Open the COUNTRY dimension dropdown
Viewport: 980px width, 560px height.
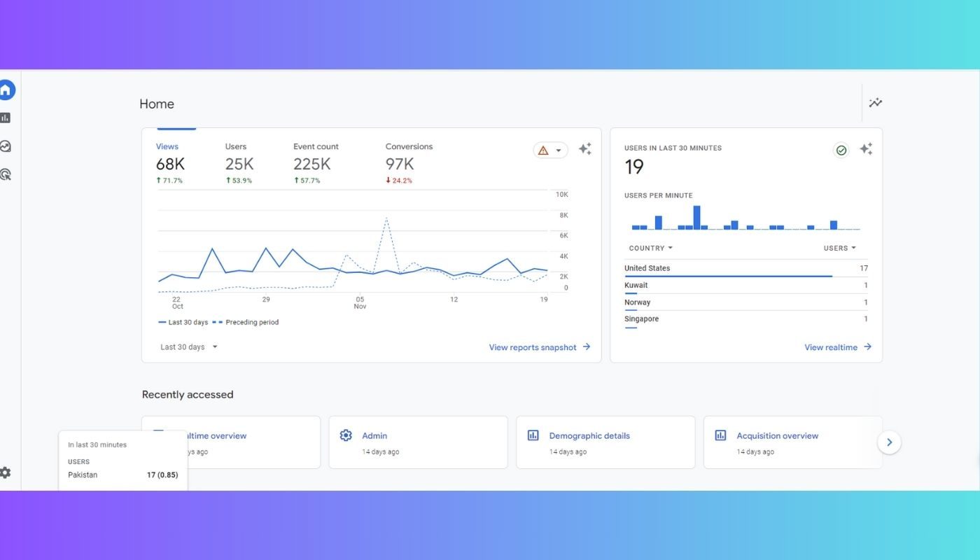[x=650, y=248]
